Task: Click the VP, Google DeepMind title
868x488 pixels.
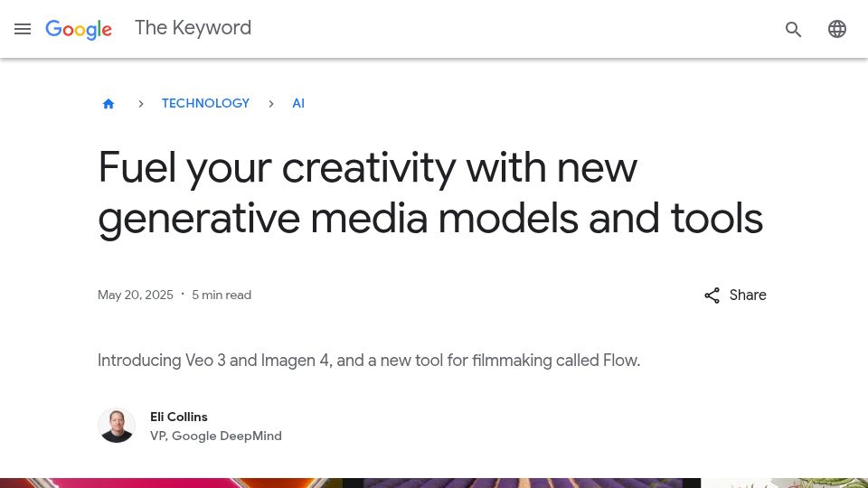Action: tap(216, 436)
